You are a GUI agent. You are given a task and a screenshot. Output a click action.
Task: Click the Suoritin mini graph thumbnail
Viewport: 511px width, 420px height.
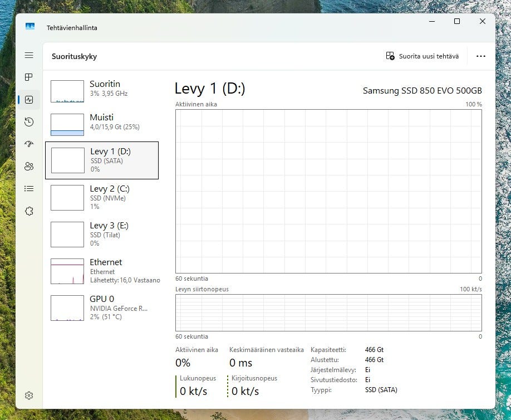(67, 91)
